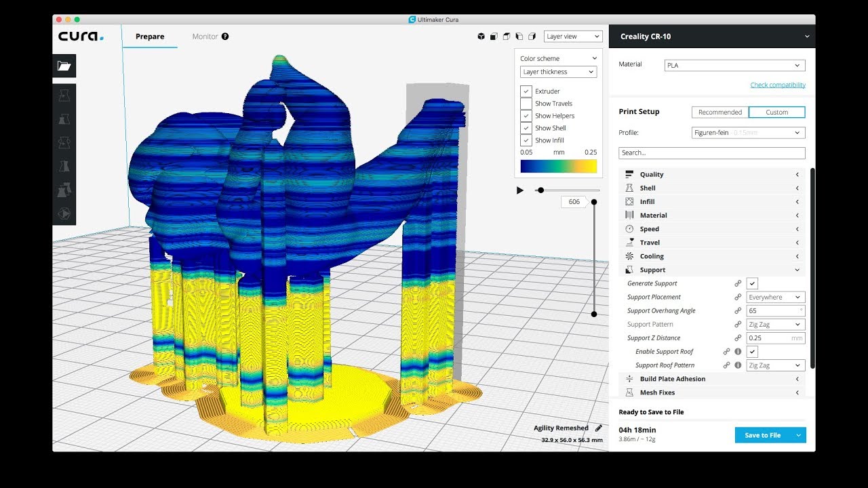
Task: Select the Scale tool in the left toolbar
Action: 64,119
